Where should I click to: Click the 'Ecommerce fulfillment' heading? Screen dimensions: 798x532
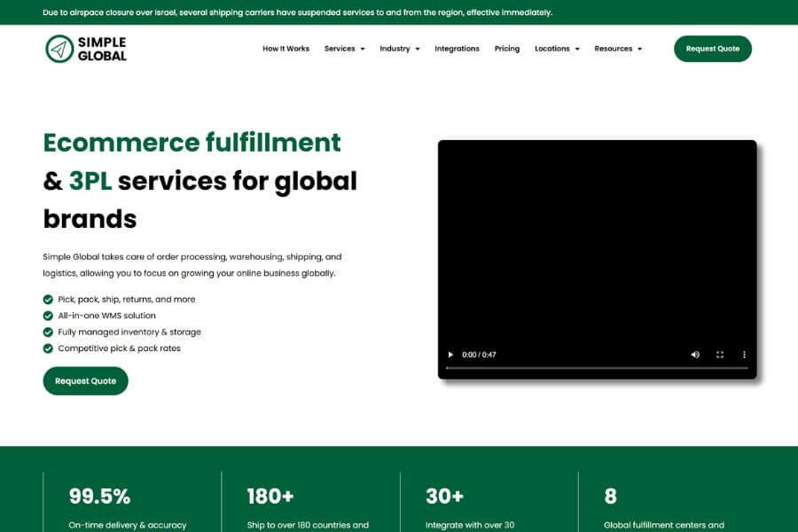click(192, 143)
